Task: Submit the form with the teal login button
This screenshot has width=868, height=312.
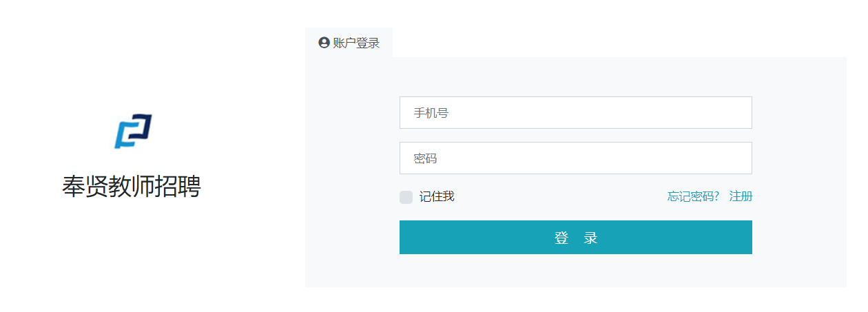Action: [x=575, y=238]
